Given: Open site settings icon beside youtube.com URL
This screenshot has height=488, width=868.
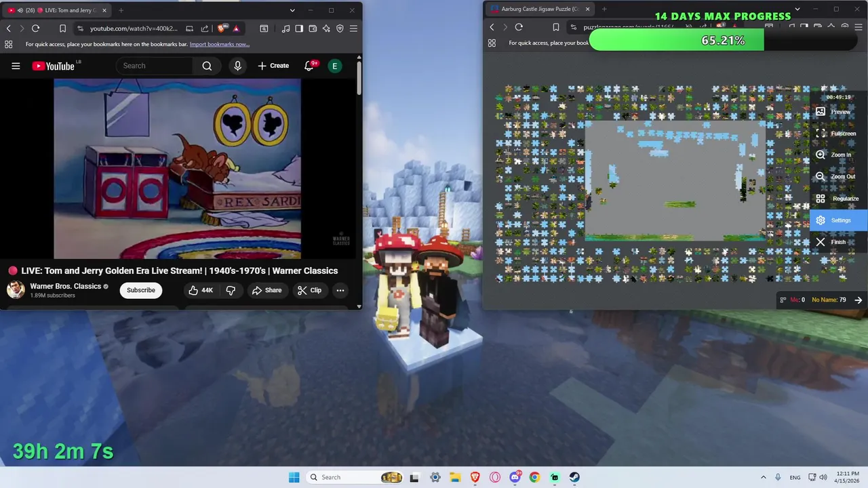Looking at the screenshot, I should [81, 28].
